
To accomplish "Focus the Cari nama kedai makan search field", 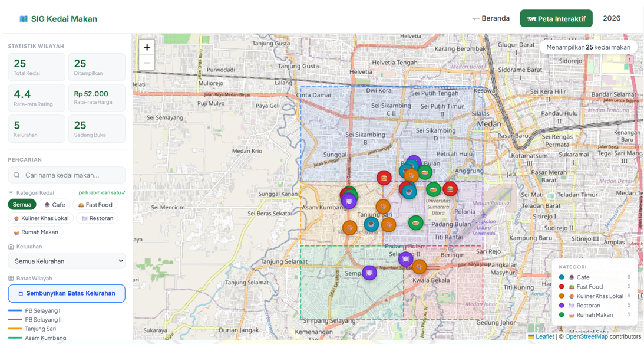I will (67, 175).
